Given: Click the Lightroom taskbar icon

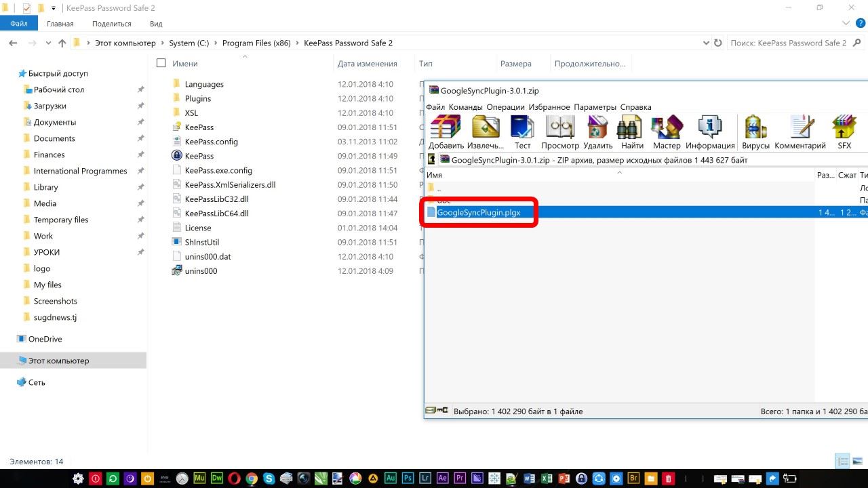Looking at the screenshot, I should tap(426, 479).
